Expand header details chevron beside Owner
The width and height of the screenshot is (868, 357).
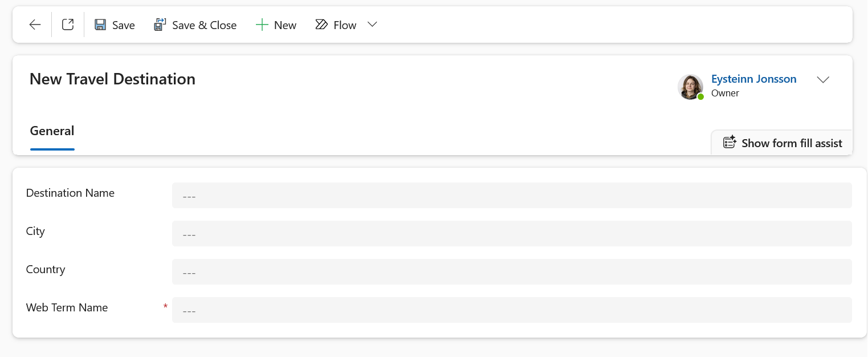[823, 79]
